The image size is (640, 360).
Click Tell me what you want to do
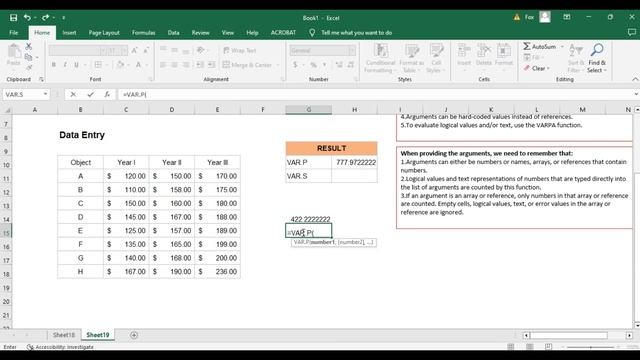[356, 33]
